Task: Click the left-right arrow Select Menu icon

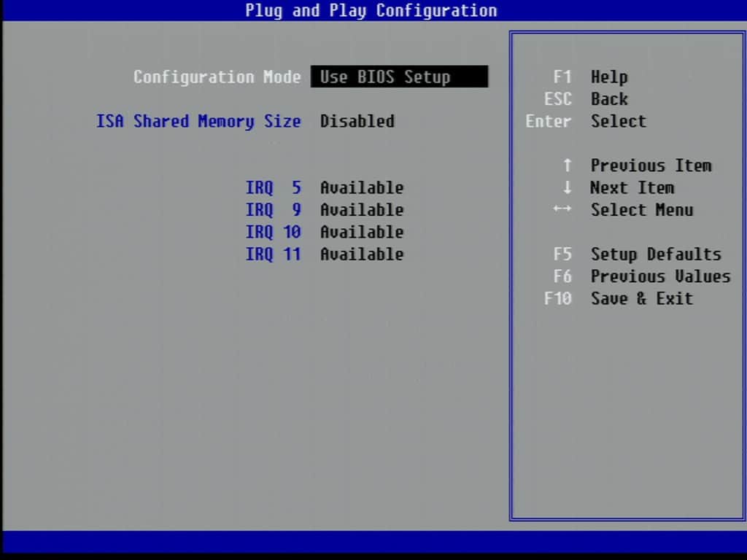Action: [x=562, y=209]
